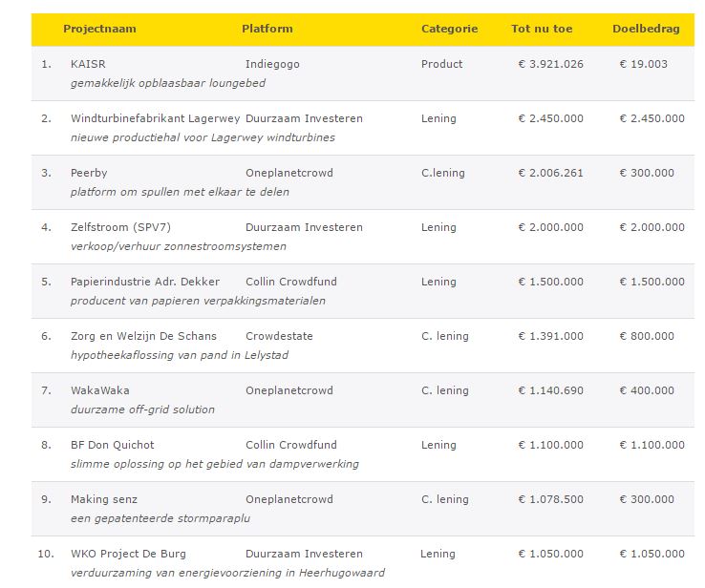705x588 pixels.
Task: Open the Peerby project entry
Action: click(x=89, y=173)
